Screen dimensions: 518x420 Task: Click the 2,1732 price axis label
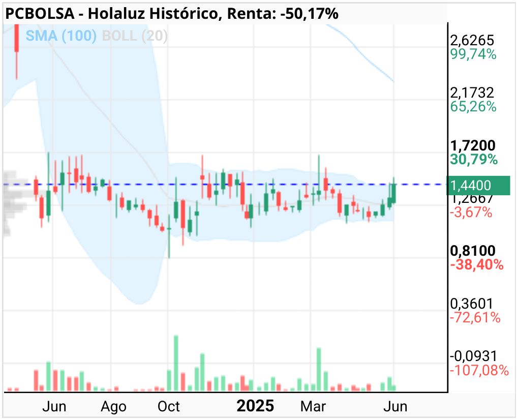click(472, 93)
